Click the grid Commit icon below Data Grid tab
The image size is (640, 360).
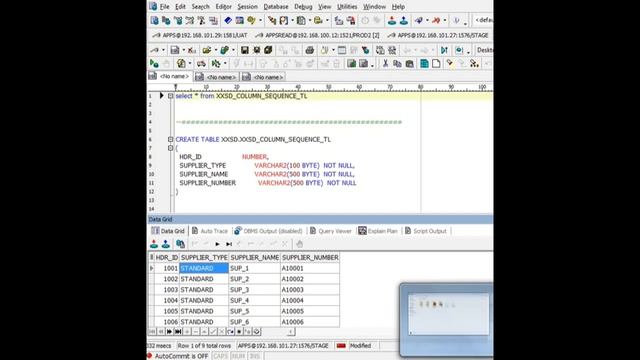(x=154, y=244)
